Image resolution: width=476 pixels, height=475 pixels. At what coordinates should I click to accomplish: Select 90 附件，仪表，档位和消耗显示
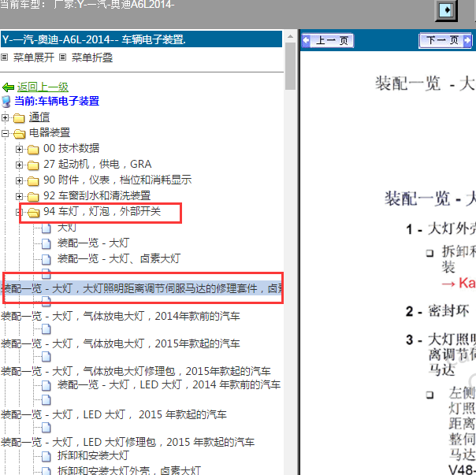[117, 180]
